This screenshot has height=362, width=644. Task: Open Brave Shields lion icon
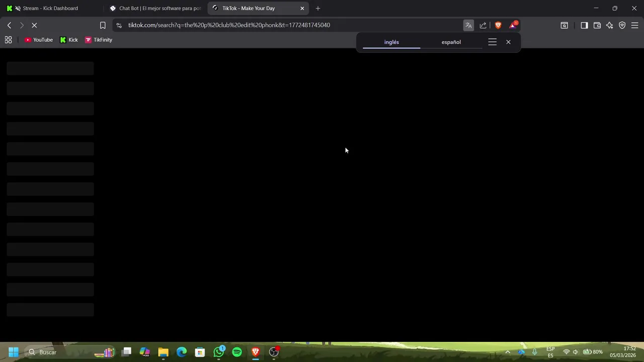(x=498, y=25)
